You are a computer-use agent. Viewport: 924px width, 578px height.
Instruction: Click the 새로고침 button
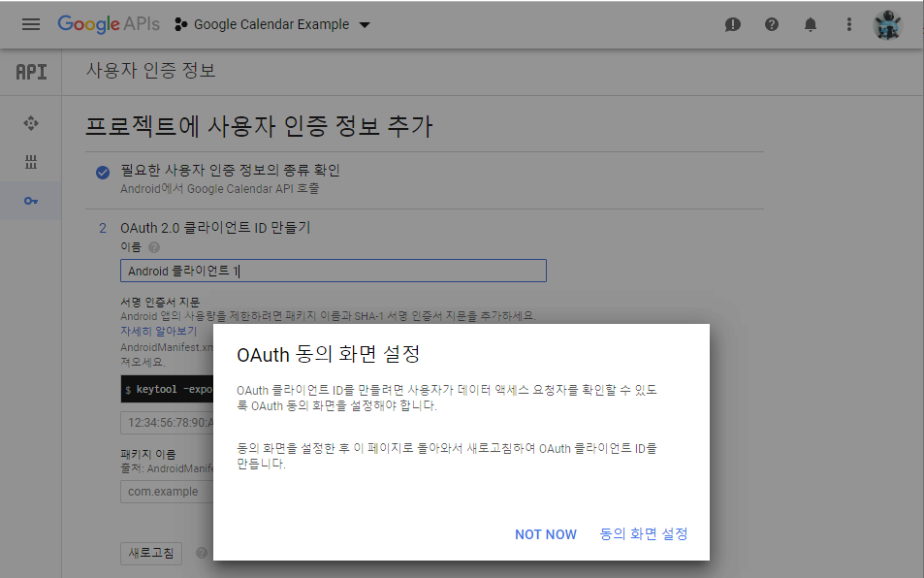pyautogui.click(x=151, y=553)
